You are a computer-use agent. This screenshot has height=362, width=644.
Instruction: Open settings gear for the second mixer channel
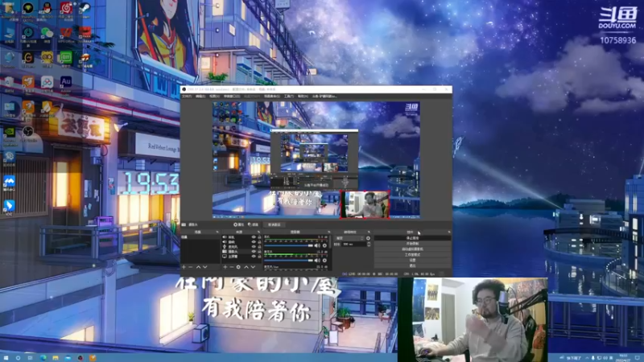(x=324, y=260)
